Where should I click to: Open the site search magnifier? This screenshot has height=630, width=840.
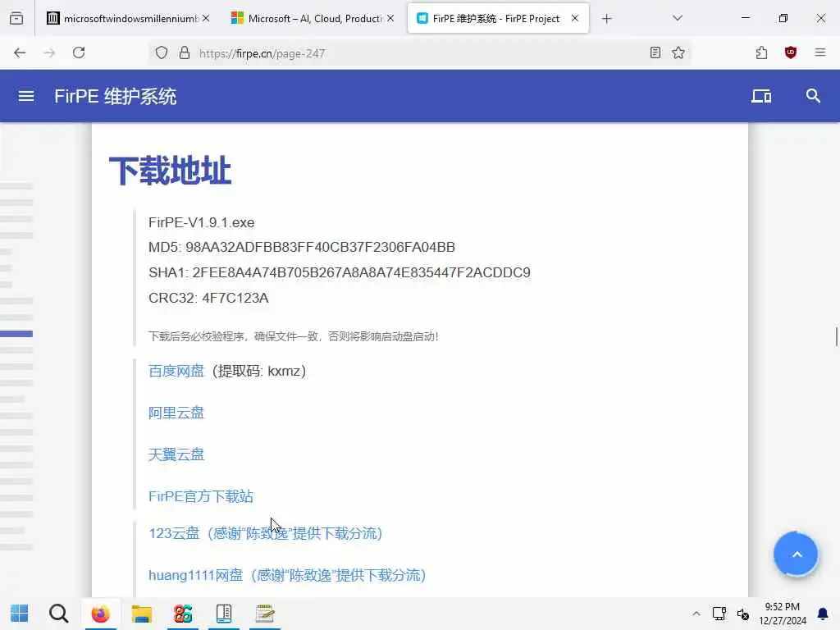pos(813,96)
